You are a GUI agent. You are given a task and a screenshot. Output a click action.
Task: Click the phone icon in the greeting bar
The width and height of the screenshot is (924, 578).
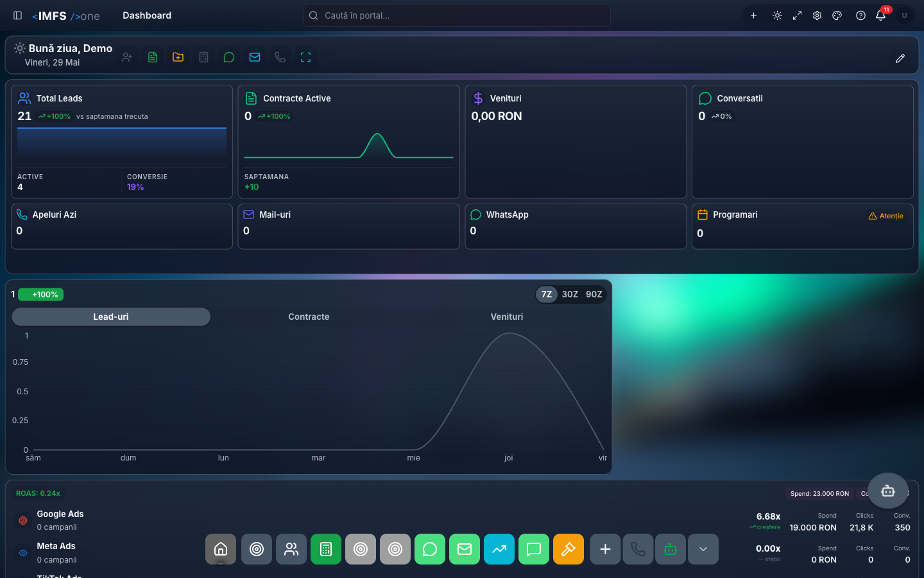point(280,57)
